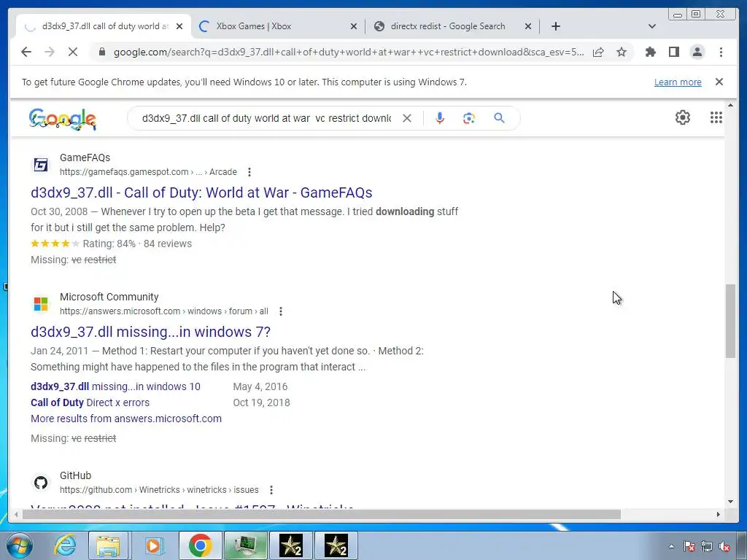Viewport: 747px width, 560px height.
Task: Open d3dx9_37.dll missing...in windows 7 result
Action: point(150,332)
